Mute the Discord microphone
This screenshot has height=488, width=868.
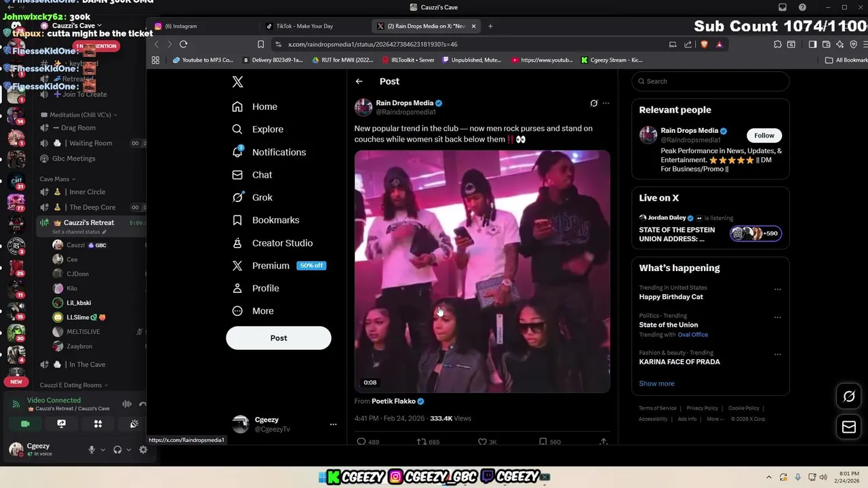click(x=92, y=449)
